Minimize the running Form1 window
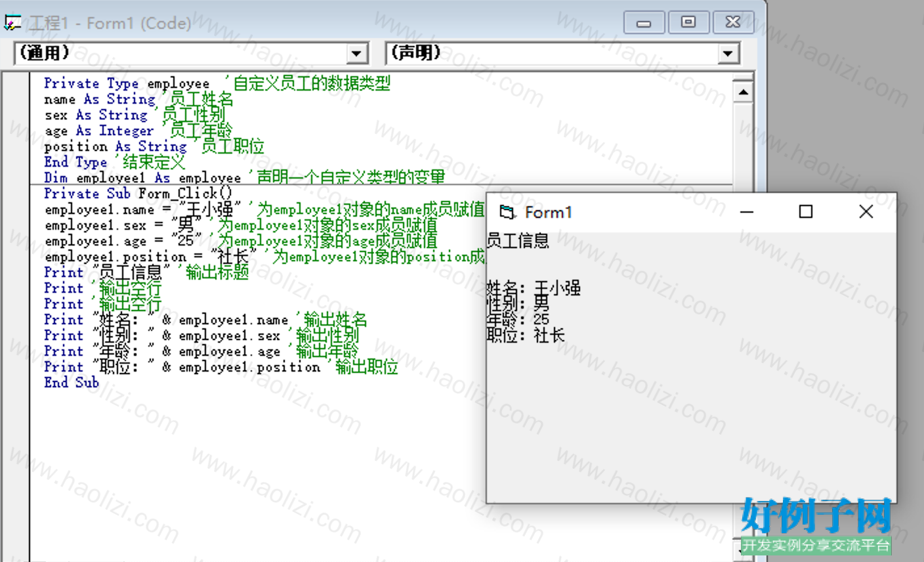924x562 pixels. pos(747,211)
